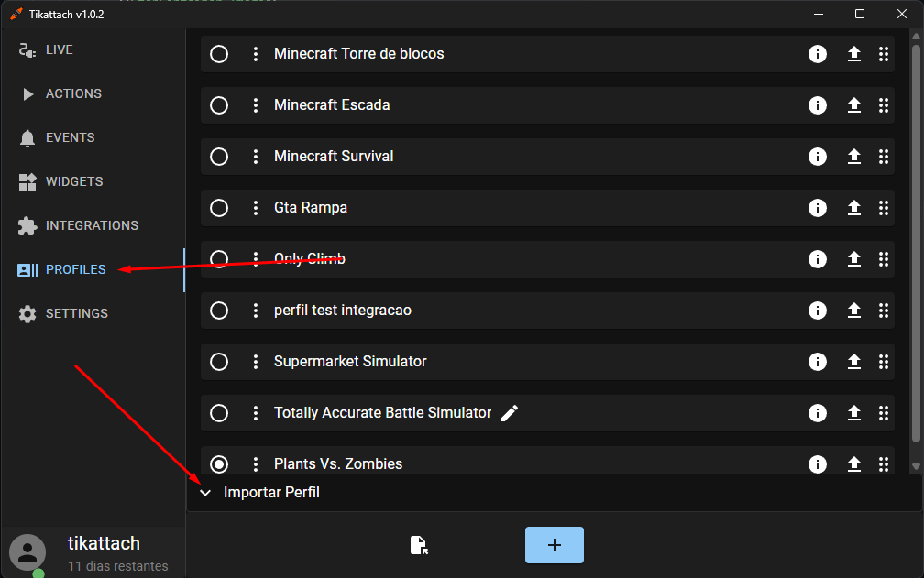924x578 pixels.
Task: Collapse the Importar Perfil section
Action: [205, 493]
